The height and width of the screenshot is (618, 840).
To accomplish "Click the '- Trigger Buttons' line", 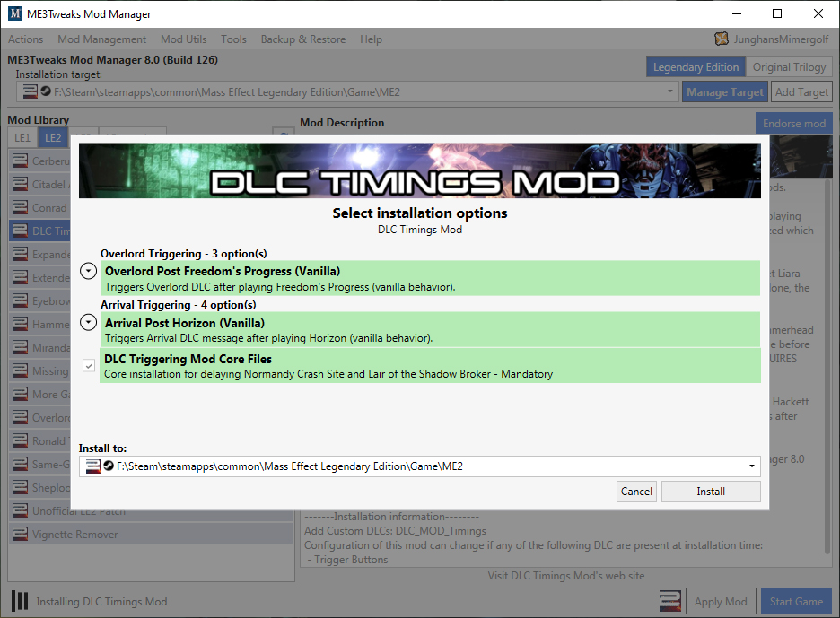I will pyautogui.click(x=347, y=560).
